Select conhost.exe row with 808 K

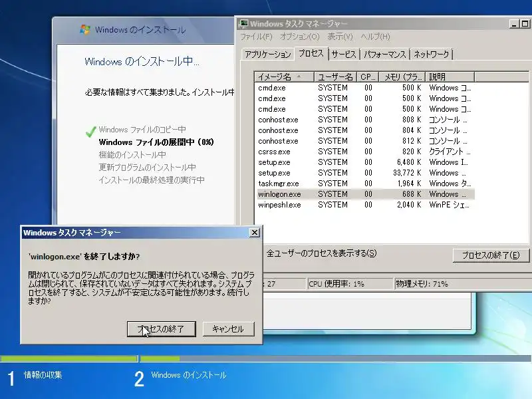click(364, 120)
